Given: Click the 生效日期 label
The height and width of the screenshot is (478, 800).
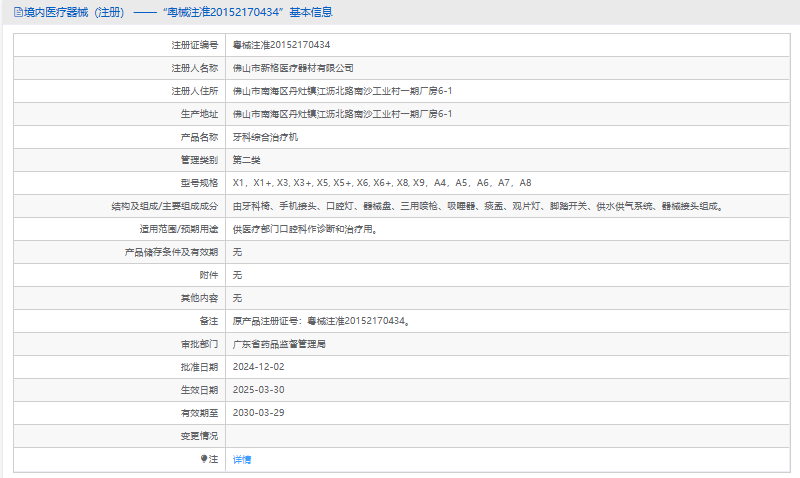Looking at the screenshot, I should click(199, 390).
